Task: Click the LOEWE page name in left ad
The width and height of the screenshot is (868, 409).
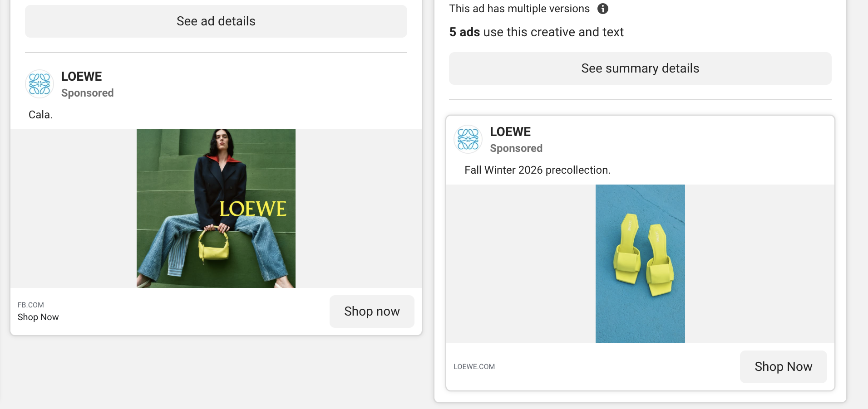Action: pyautogui.click(x=82, y=77)
